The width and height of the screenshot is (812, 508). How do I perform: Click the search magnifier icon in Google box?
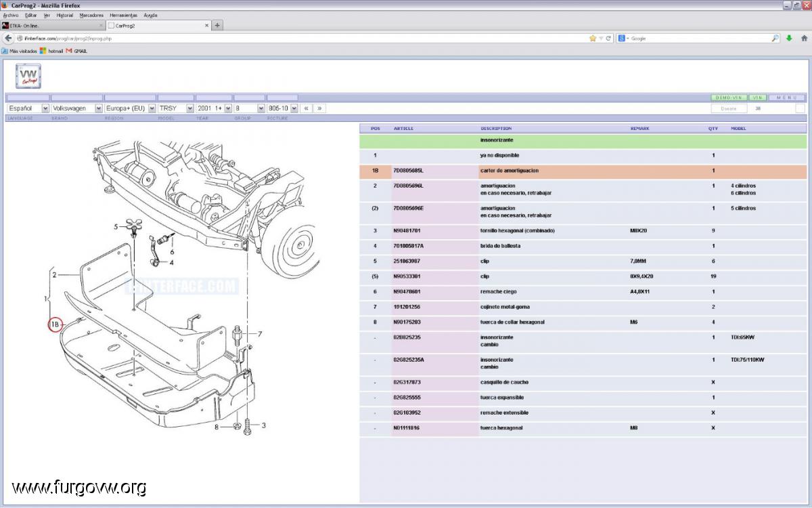775,38
